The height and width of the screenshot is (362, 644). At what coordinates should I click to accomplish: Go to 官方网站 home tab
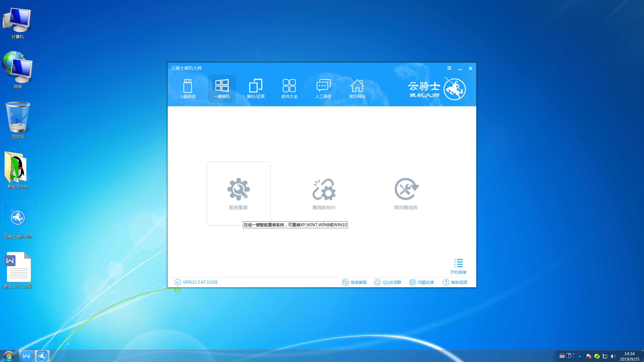[357, 89]
